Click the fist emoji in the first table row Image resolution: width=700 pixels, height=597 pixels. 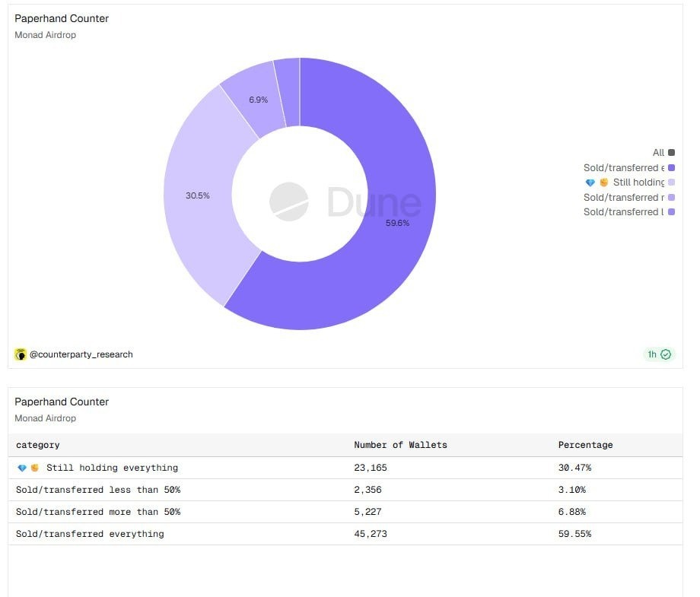[34, 468]
